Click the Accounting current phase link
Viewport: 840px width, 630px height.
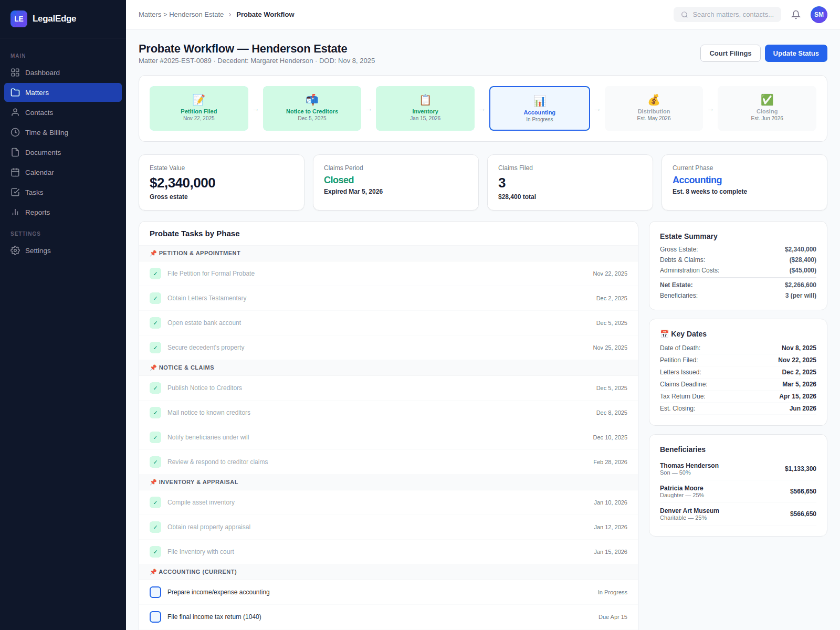point(697,180)
